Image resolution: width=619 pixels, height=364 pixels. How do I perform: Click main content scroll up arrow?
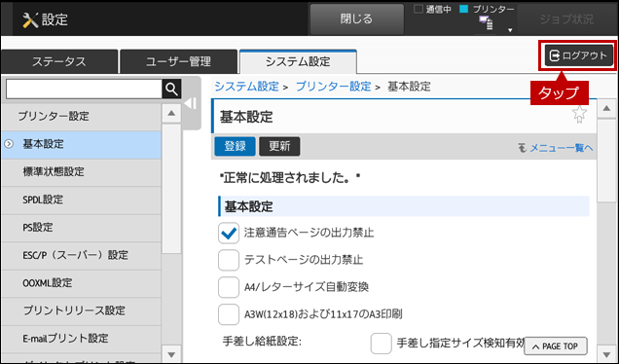(606, 109)
